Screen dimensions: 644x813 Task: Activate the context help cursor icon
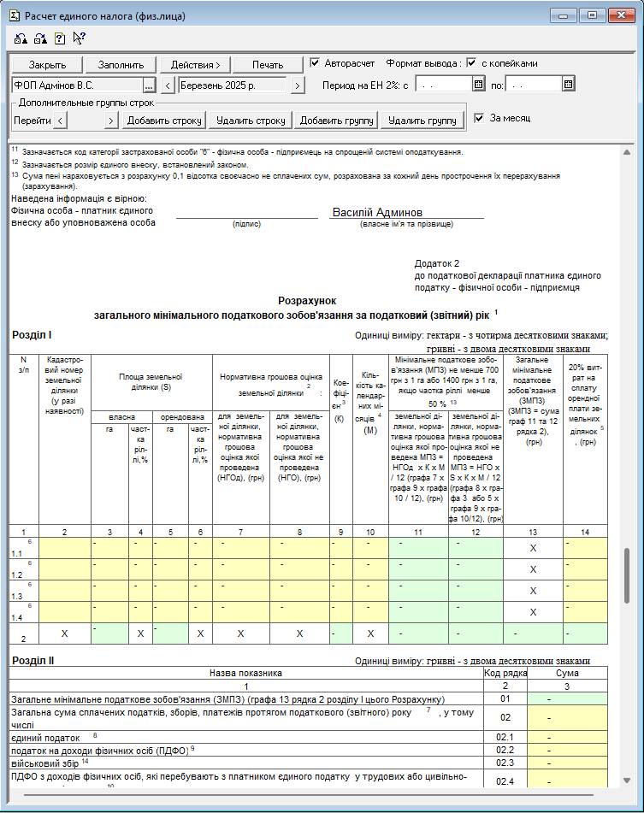point(79,38)
